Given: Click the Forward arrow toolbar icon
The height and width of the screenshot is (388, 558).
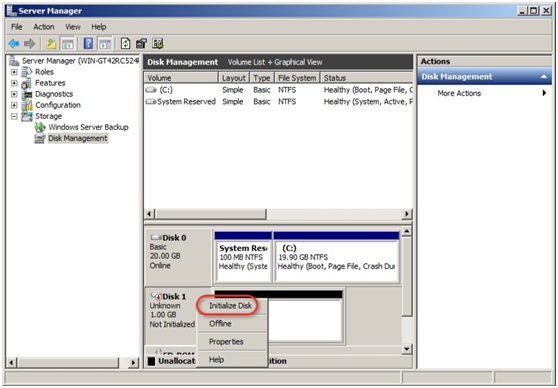Looking at the screenshot, I should click(x=30, y=44).
